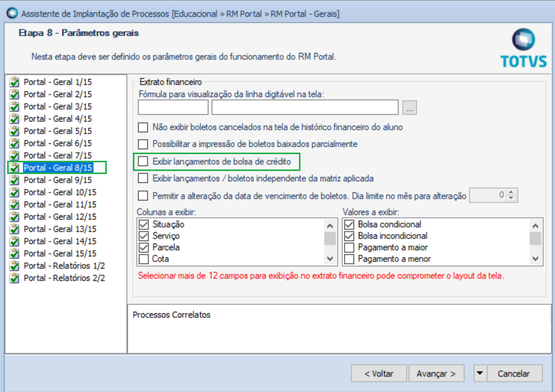Uncheck the Situação column
The image size is (555, 392).
click(144, 225)
